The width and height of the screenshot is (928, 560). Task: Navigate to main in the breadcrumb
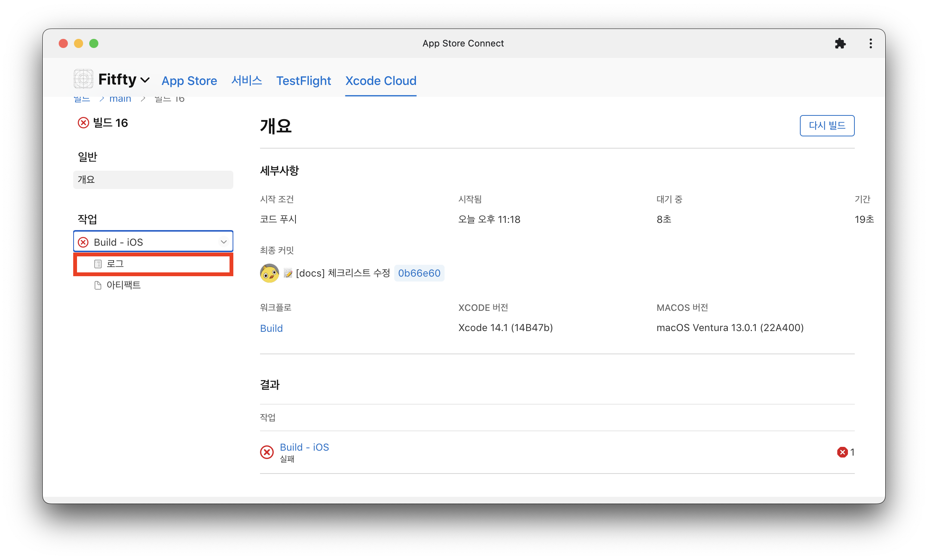(120, 99)
